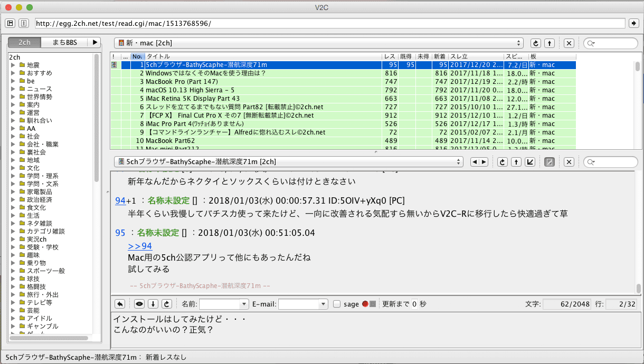Click the up arrow icon in thread list toolbar

tap(550, 43)
